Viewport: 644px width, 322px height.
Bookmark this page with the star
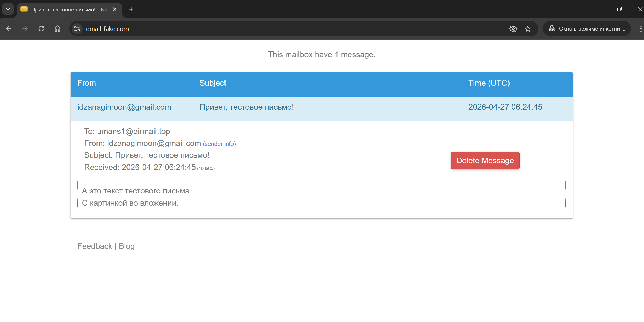click(528, 28)
